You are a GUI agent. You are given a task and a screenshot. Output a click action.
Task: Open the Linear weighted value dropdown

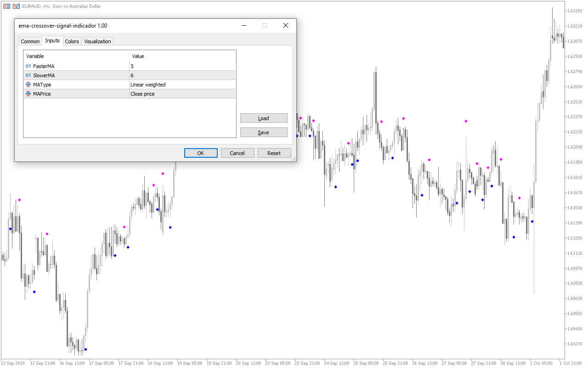pyautogui.click(x=182, y=85)
